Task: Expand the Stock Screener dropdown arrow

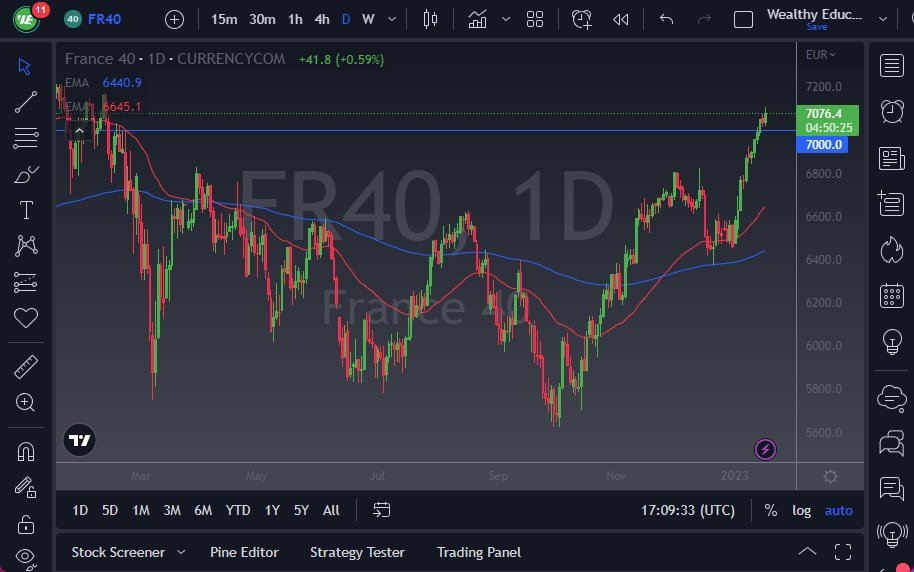Action: (181, 552)
